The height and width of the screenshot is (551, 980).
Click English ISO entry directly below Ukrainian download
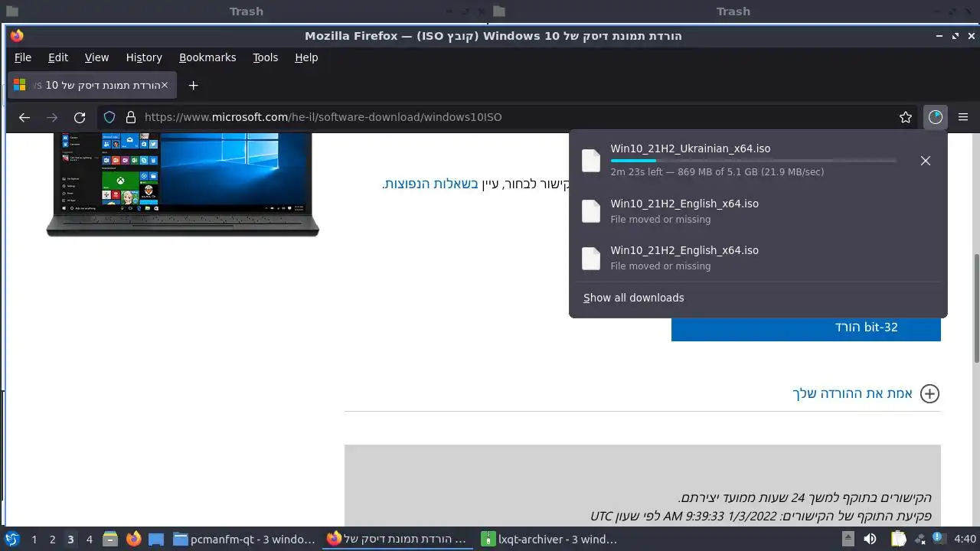coord(758,211)
